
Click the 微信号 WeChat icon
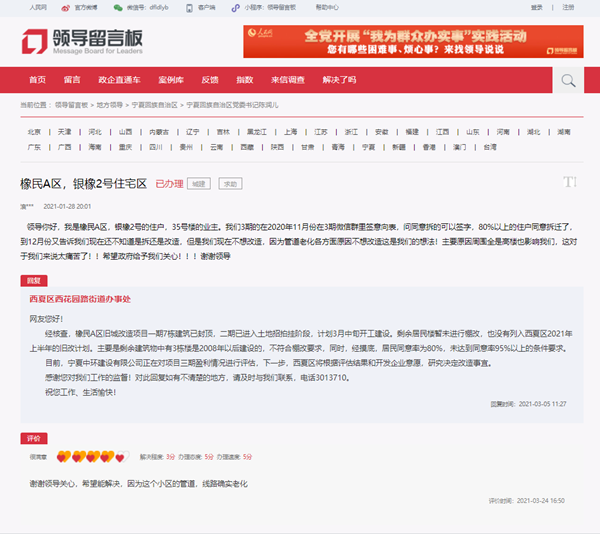(119, 6)
